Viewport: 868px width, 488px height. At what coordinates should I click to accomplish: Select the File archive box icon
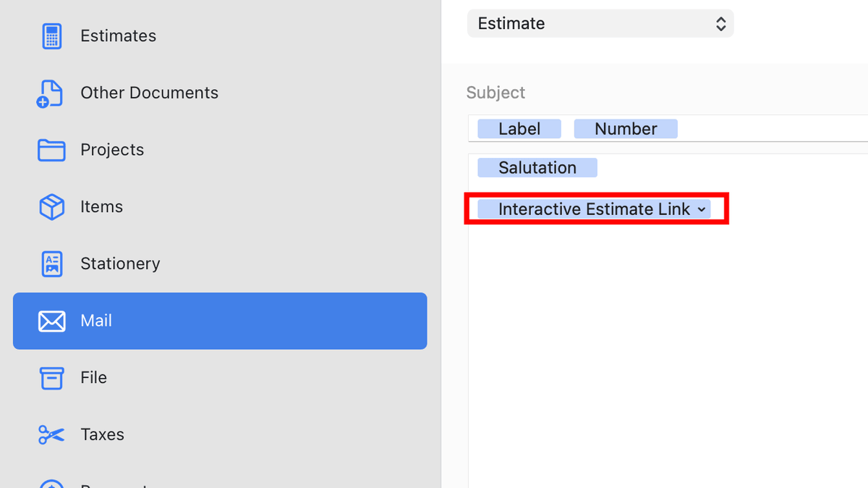tap(51, 377)
